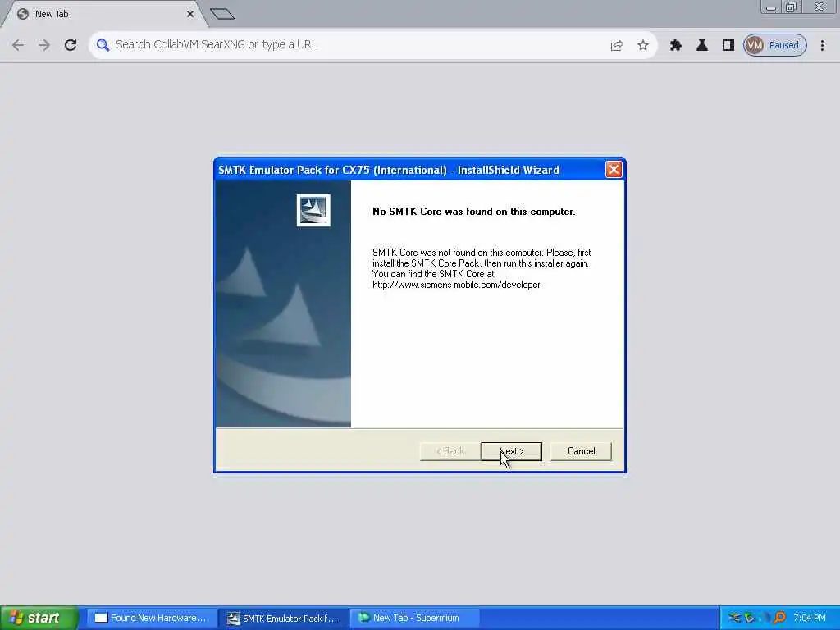The image size is (840, 630).
Task: Open a new browser tab
Action: tap(222, 14)
